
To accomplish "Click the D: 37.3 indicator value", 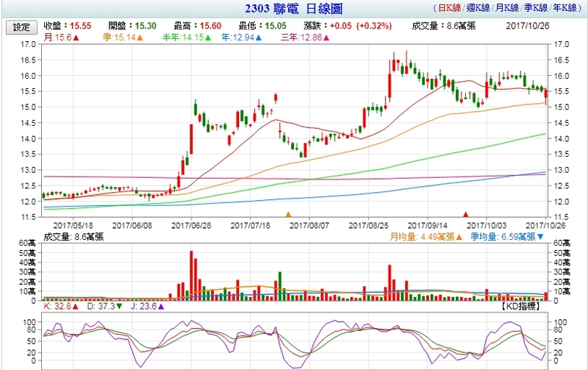I will coord(101,307).
